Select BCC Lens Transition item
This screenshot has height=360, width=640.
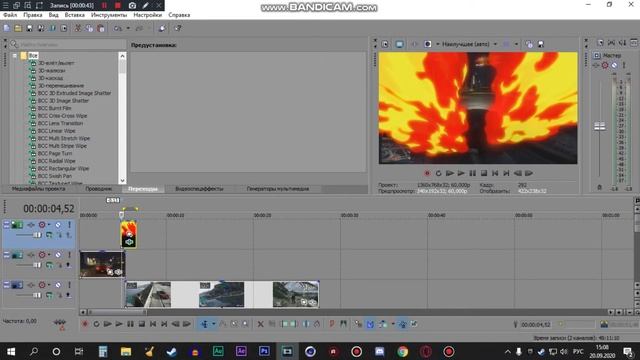[60, 123]
